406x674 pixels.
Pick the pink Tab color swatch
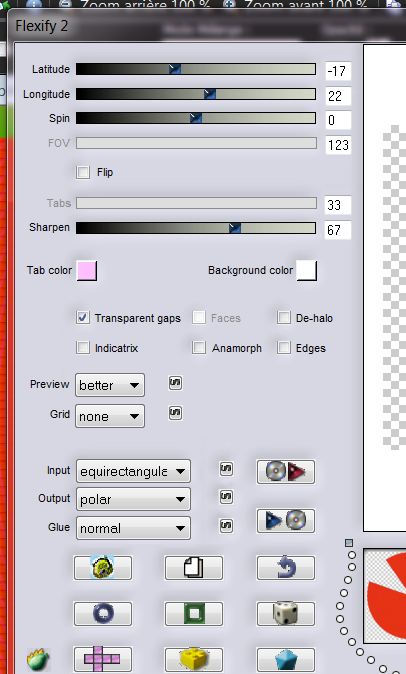87,270
